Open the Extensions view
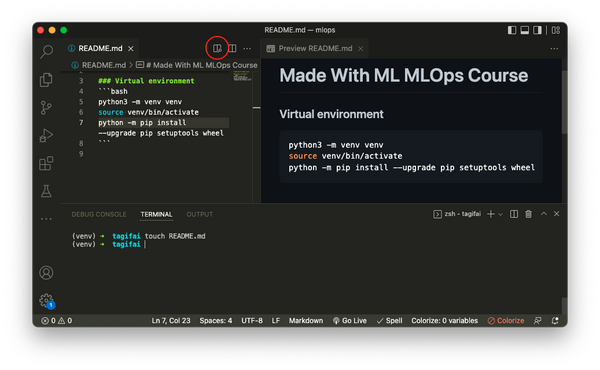This screenshot has width=600, height=370. pos(46,163)
